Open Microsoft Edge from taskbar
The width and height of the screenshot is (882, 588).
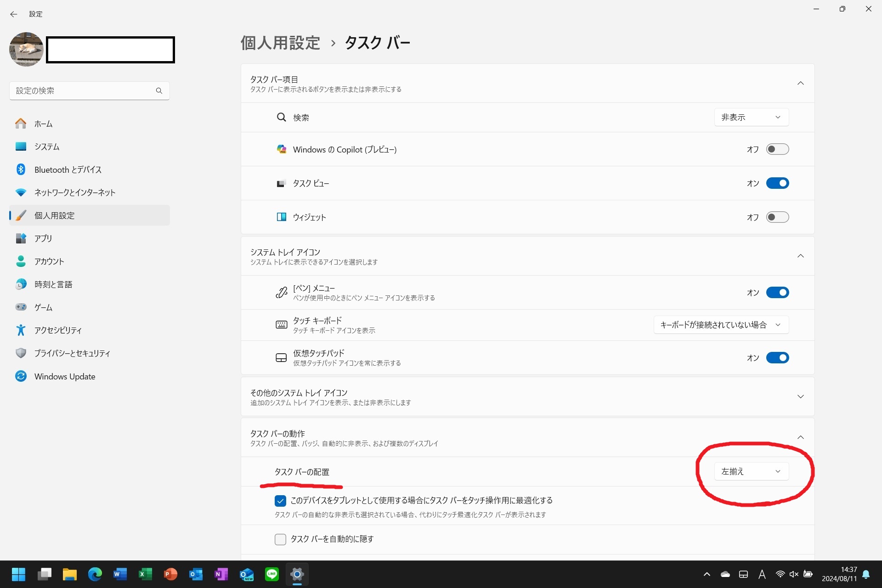click(95, 574)
